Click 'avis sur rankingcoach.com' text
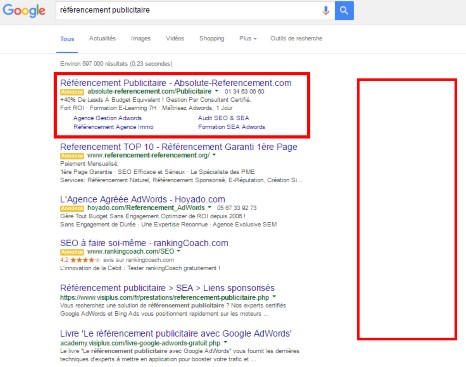This screenshot has width=466, height=367. 138,260
